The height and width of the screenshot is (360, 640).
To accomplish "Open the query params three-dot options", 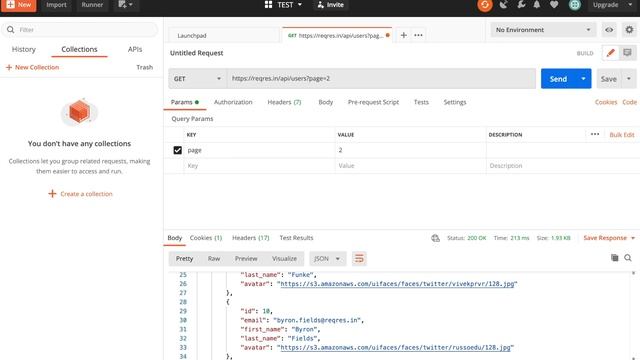I will [x=595, y=134].
